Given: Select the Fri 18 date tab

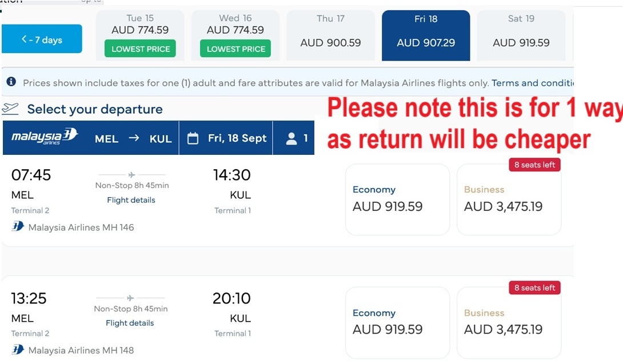Looking at the screenshot, I should [426, 35].
